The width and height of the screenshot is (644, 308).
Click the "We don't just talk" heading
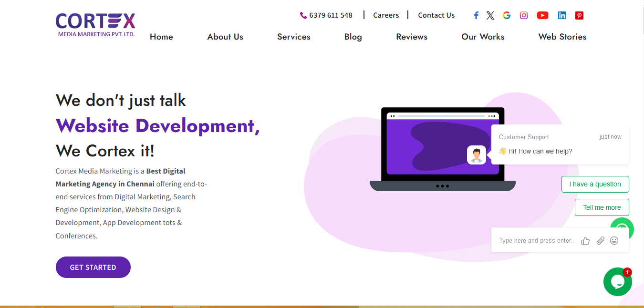click(x=121, y=100)
